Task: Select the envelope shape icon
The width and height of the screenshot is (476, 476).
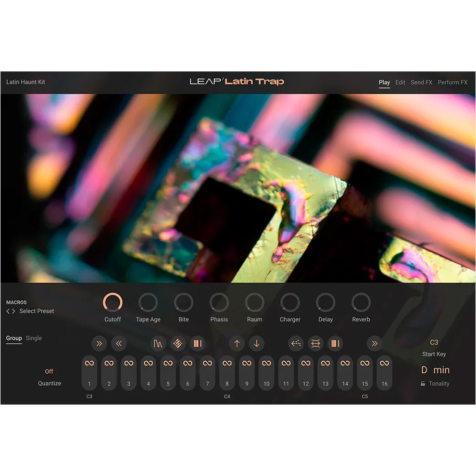Action: (x=158, y=344)
